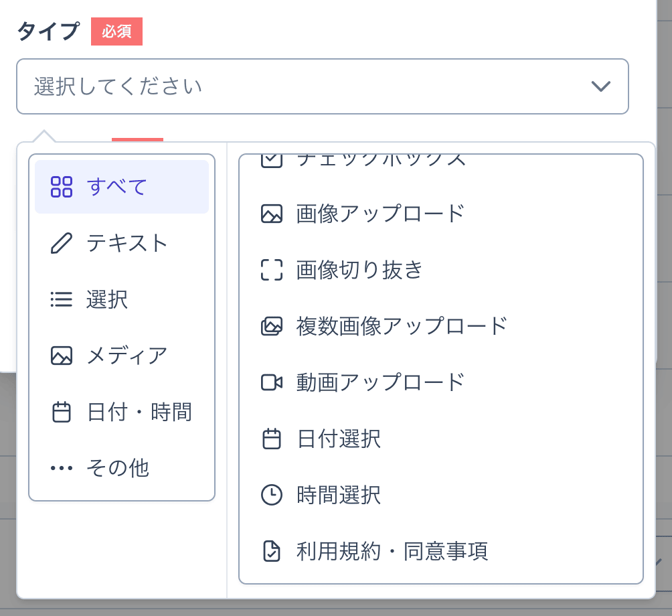Click the pencil icon next to テキスト
This screenshot has width=672, height=616.
pyautogui.click(x=62, y=243)
